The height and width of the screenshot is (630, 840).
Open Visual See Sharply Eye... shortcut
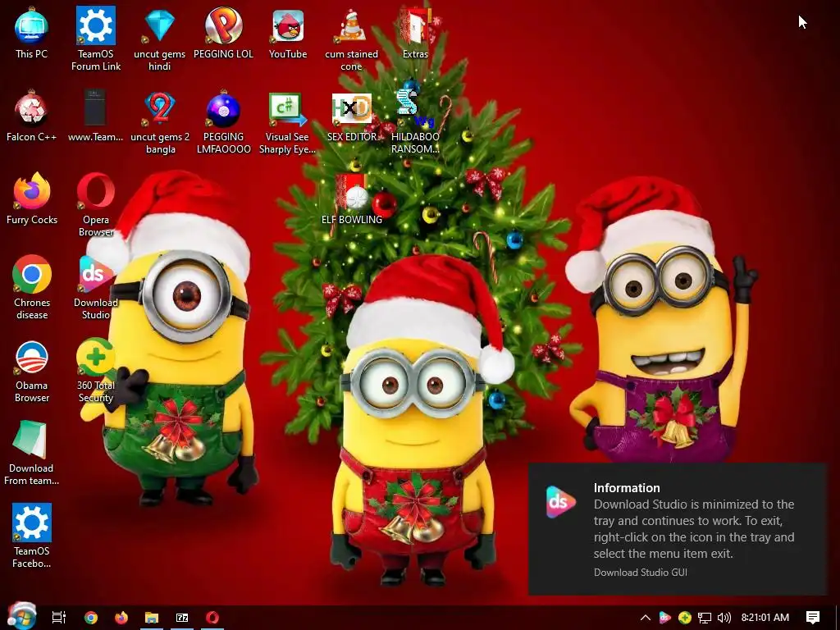coord(288,122)
